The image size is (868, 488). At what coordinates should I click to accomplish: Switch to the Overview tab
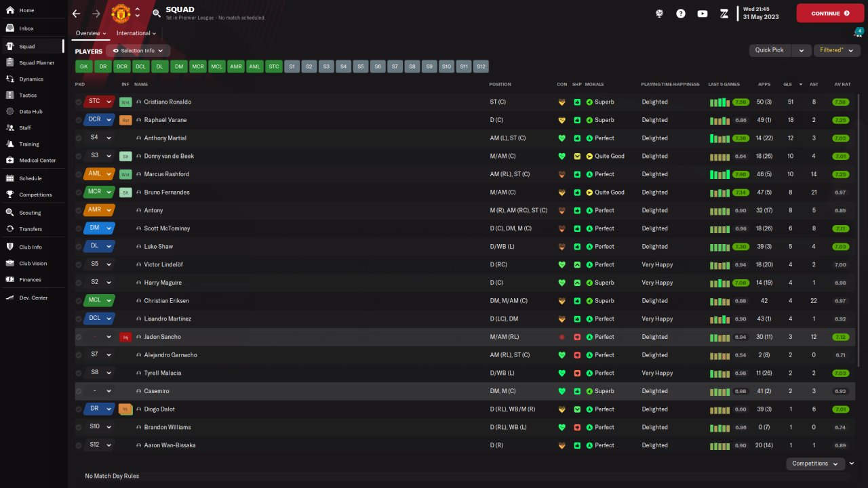91,33
